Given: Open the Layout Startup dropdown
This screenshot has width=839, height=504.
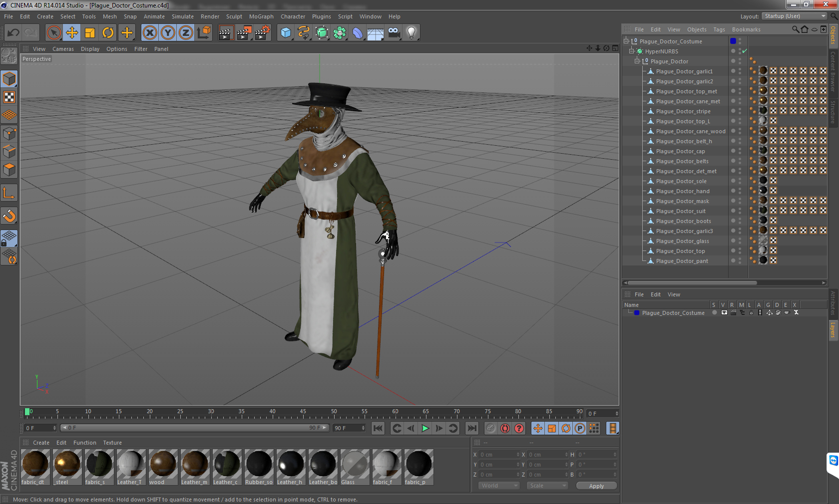Looking at the screenshot, I should 795,16.
